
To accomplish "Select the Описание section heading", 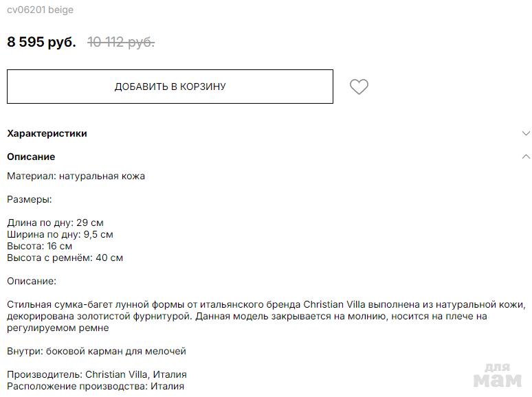I will [x=31, y=157].
